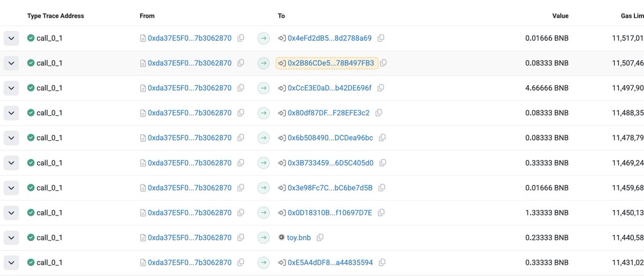Copy the From address in the 0x2B86CDe5...78B497FB3 row
Screen dimensions: 644x276
pyautogui.click(x=241, y=63)
